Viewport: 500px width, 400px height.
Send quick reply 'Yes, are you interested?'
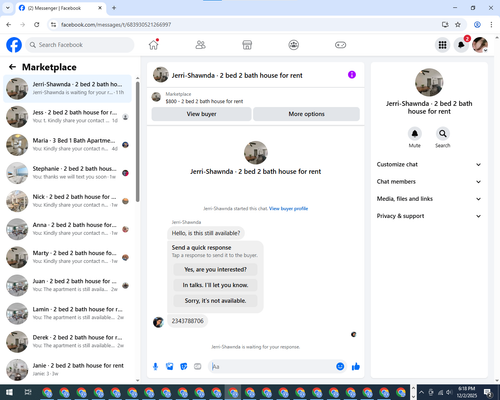tap(215, 269)
